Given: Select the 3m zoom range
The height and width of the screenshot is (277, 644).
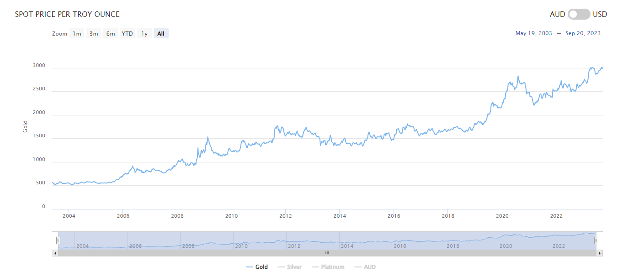Looking at the screenshot, I should [x=93, y=33].
